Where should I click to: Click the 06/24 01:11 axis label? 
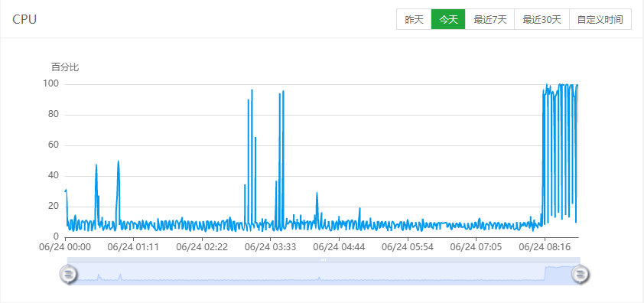coord(133,247)
